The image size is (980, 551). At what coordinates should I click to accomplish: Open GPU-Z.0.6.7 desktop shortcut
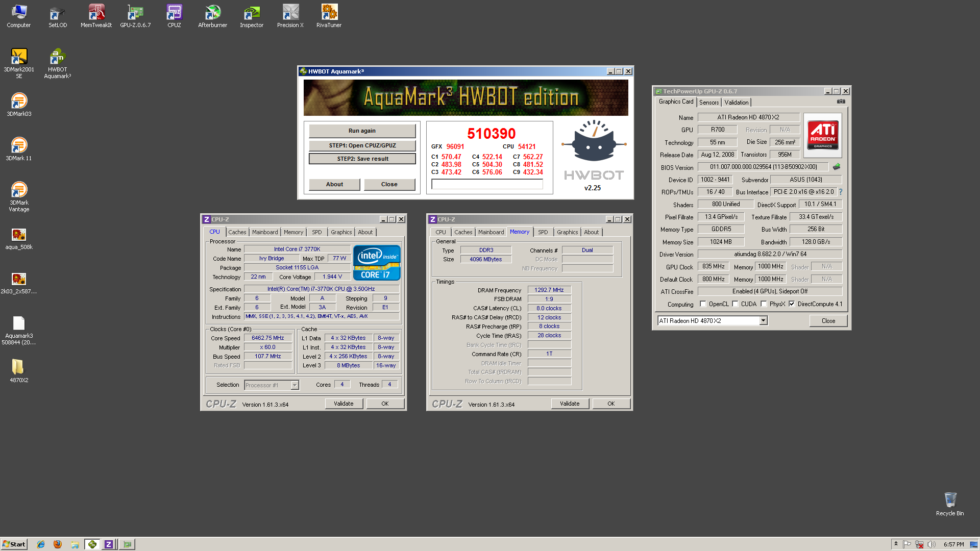pyautogui.click(x=135, y=16)
